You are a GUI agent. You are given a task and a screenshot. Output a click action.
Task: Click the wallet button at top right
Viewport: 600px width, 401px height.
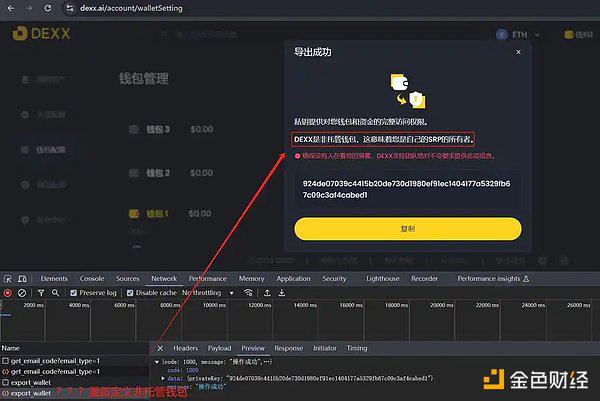(579, 35)
